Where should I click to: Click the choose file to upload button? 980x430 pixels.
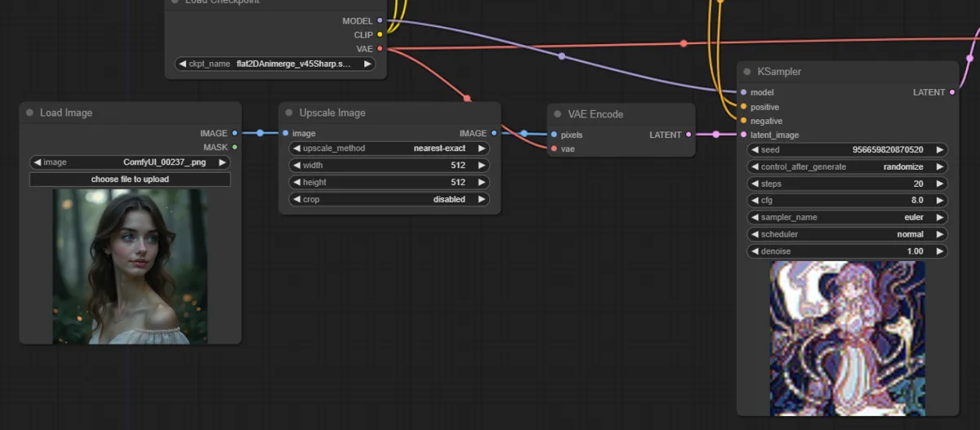click(130, 179)
